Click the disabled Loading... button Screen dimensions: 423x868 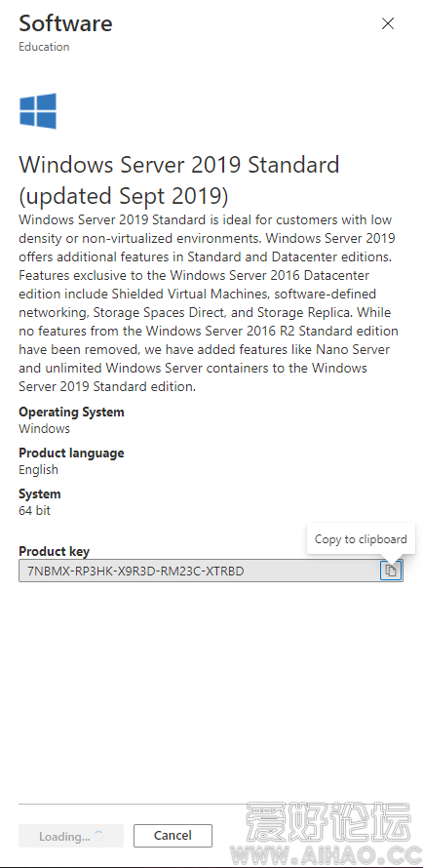coord(71,836)
